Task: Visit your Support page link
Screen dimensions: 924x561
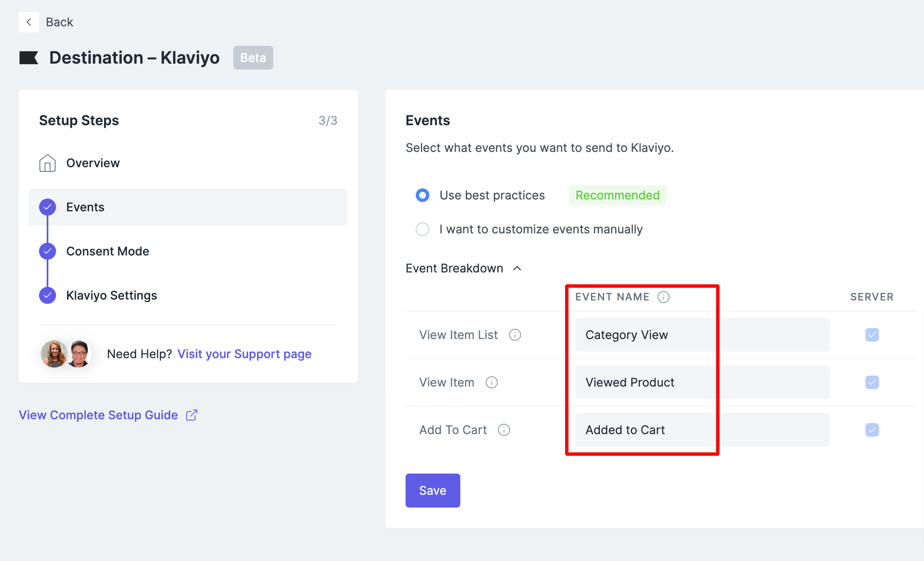Action: (x=244, y=354)
